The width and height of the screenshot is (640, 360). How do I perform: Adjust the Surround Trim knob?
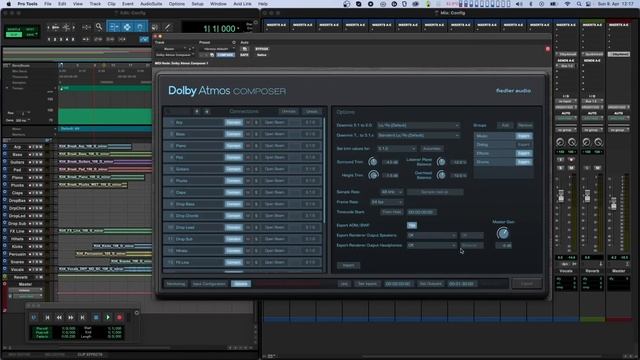click(x=373, y=162)
